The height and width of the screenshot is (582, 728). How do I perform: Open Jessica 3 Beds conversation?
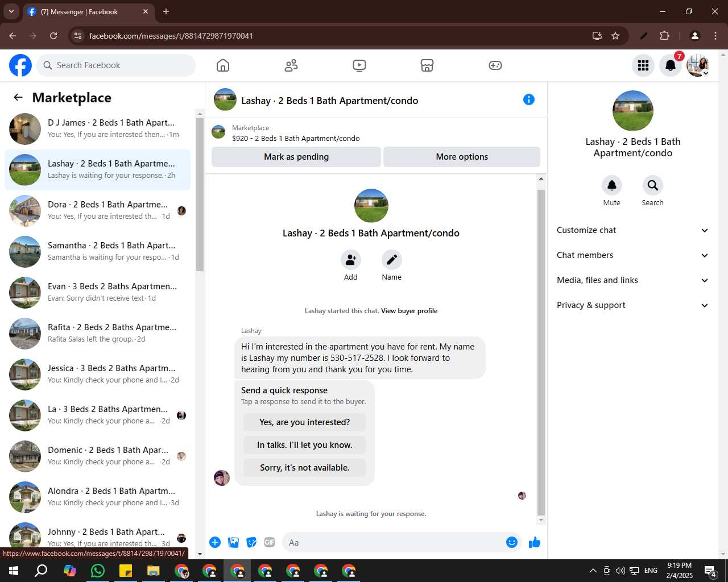(97, 375)
